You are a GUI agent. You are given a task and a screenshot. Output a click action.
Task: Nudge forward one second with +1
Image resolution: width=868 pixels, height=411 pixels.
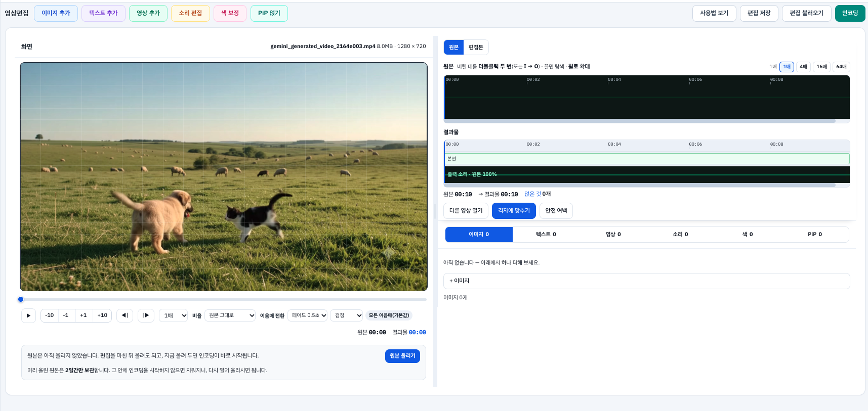pos(84,315)
